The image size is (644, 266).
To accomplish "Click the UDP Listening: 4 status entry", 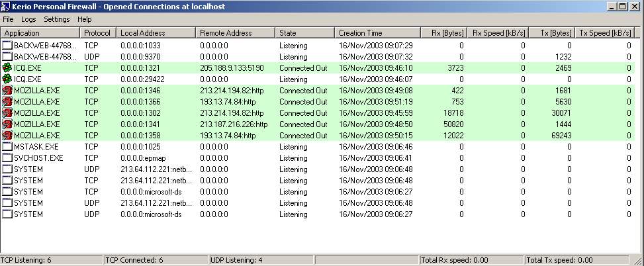I will 261,260.
